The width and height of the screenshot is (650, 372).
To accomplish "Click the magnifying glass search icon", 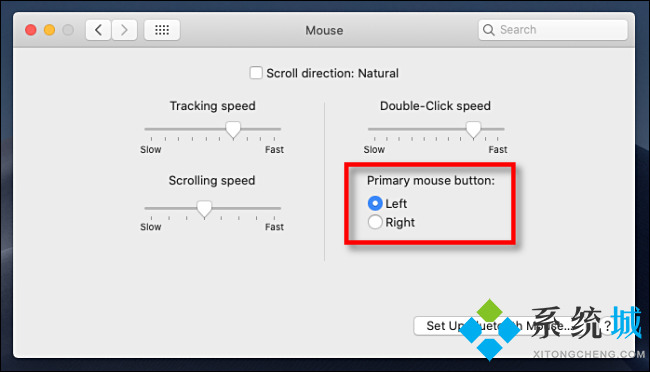I will (489, 30).
